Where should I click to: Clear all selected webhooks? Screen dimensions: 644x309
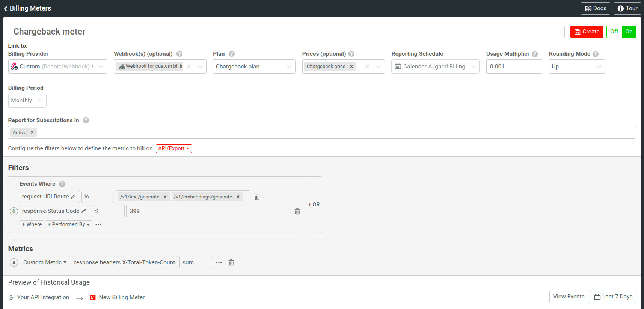point(189,67)
